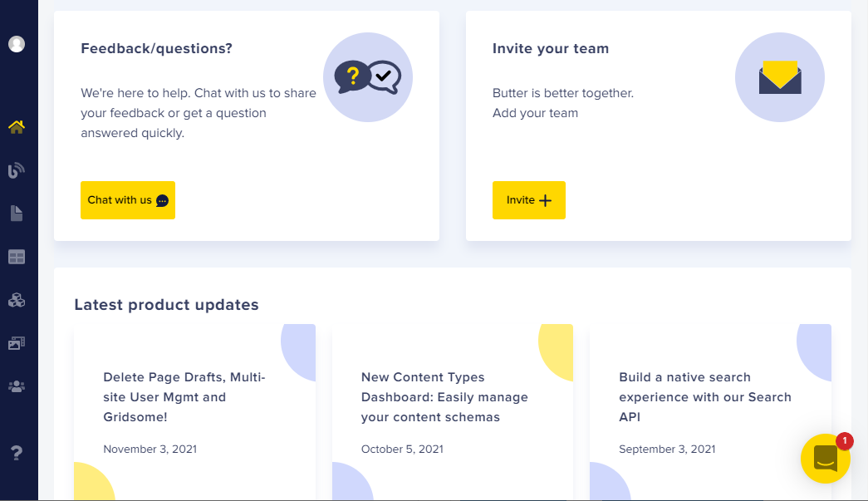Image resolution: width=868 pixels, height=501 pixels.
Task: Click the Invite your team heading
Action: pos(551,49)
